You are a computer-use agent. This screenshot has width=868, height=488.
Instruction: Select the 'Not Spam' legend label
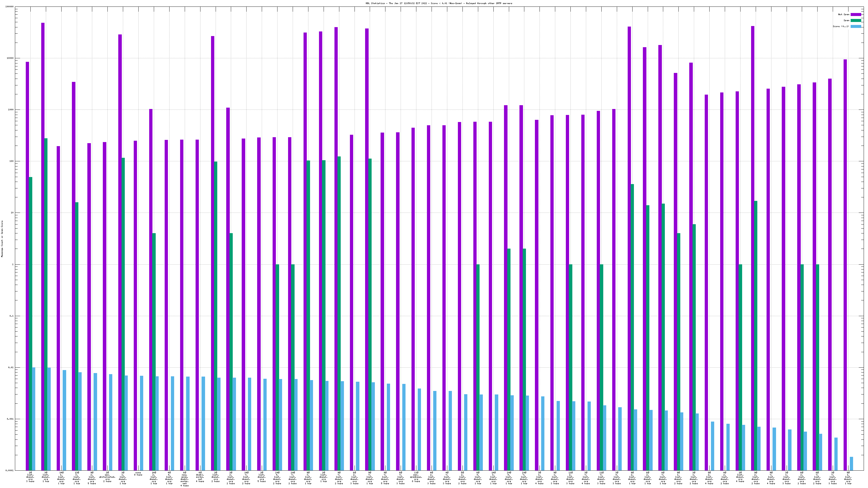pos(844,14)
